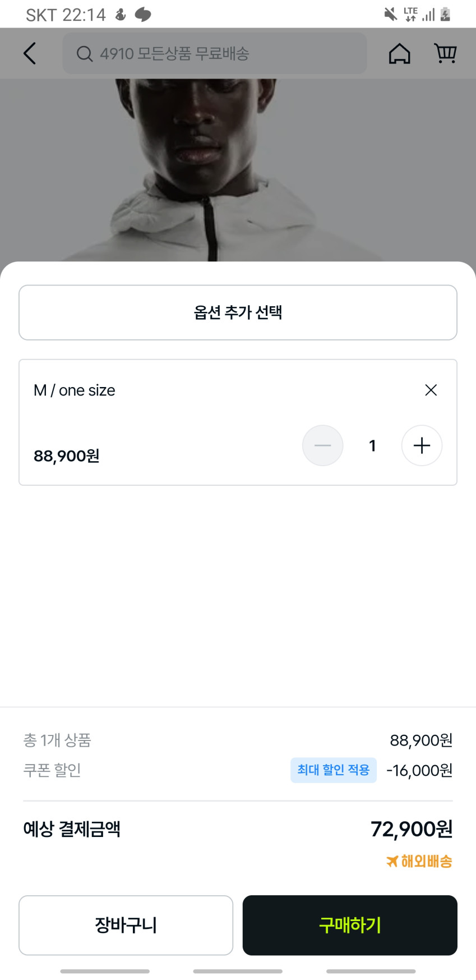Expand the 옵션 추가 선택 selector
The width and height of the screenshot is (476, 980).
point(238,312)
